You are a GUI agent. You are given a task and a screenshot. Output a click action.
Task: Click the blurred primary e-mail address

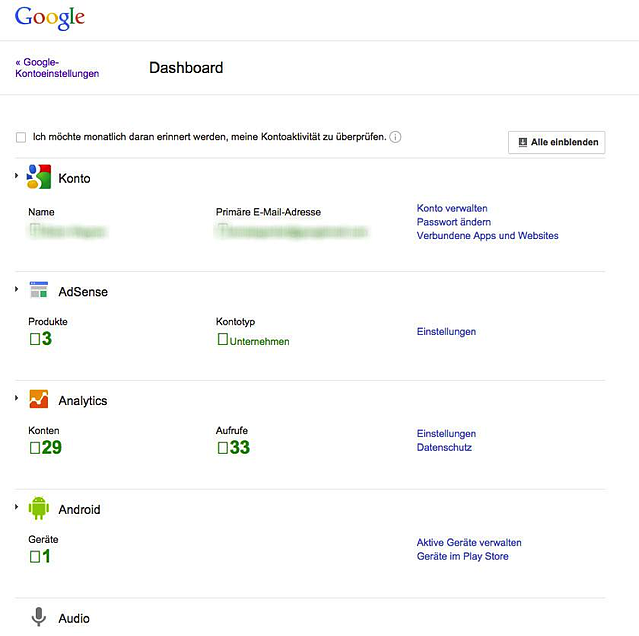click(292, 231)
